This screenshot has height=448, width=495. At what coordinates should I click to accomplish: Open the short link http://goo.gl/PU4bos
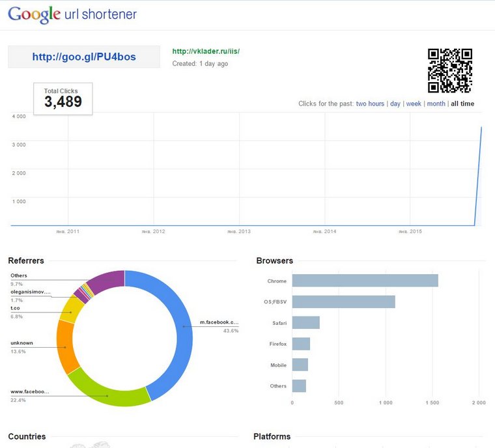click(x=84, y=57)
